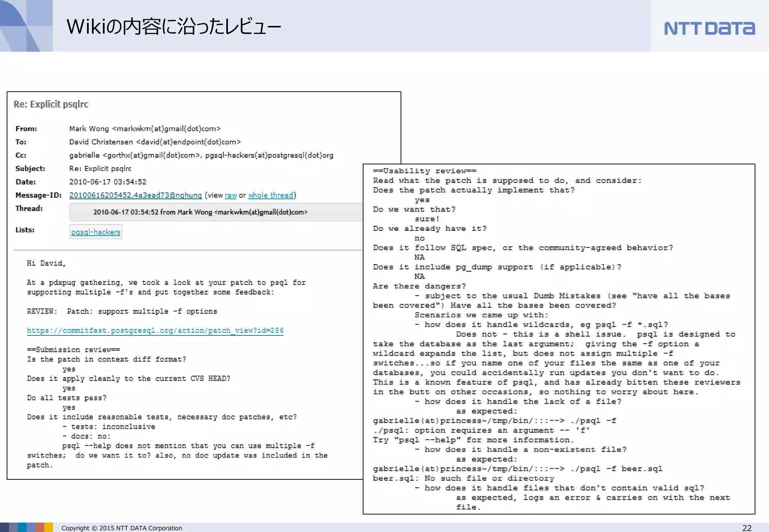Click 'how does it handle wildcards' line
The width and height of the screenshot is (769, 532).
[x=541, y=325]
